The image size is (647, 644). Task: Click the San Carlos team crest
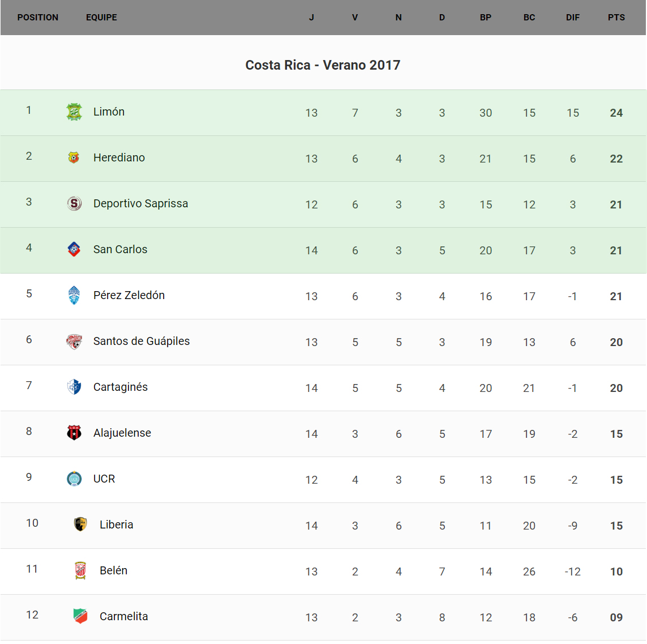74,250
